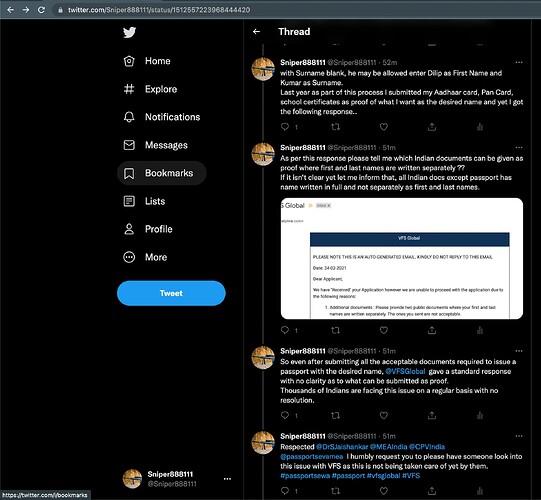Image resolution: width=541 pixels, height=500 pixels.
Task: Open more options on the 'Respected' tweet
Action: (519, 436)
